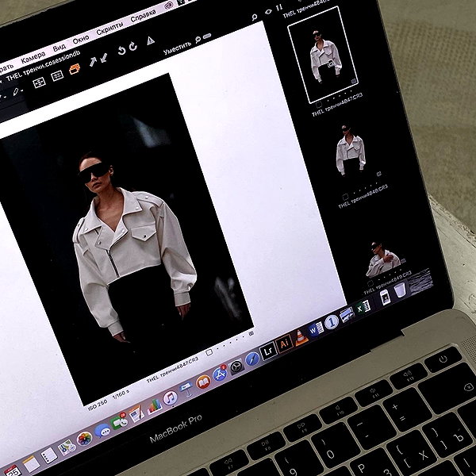Tick the checkbox below thumbnail 4847.CR3

[x=318, y=105]
